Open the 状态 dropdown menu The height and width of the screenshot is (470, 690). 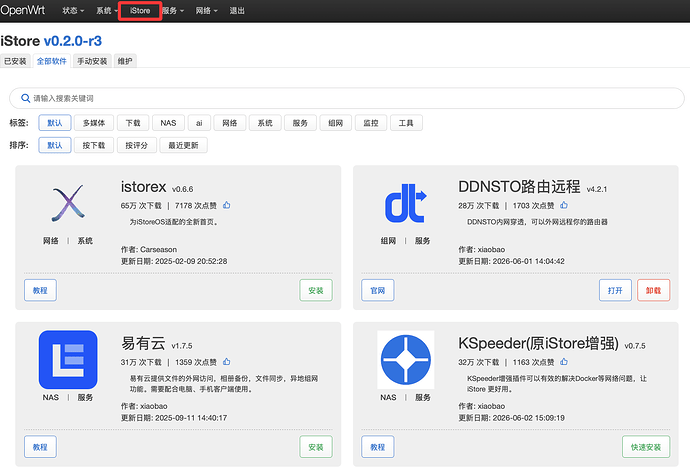click(73, 11)
